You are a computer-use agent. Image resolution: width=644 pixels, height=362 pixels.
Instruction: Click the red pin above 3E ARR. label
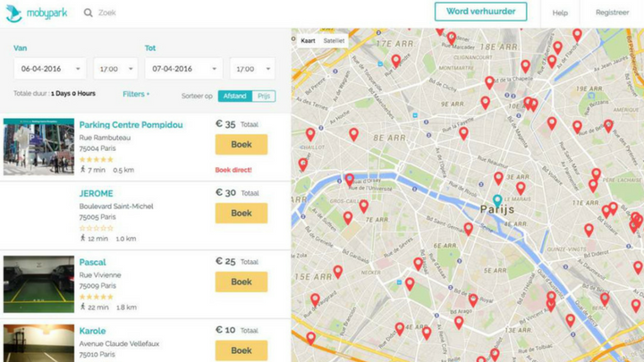[x=498, y=179]
